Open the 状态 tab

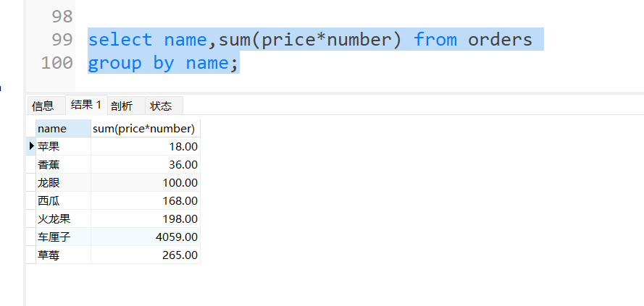[x=161, y=106]
